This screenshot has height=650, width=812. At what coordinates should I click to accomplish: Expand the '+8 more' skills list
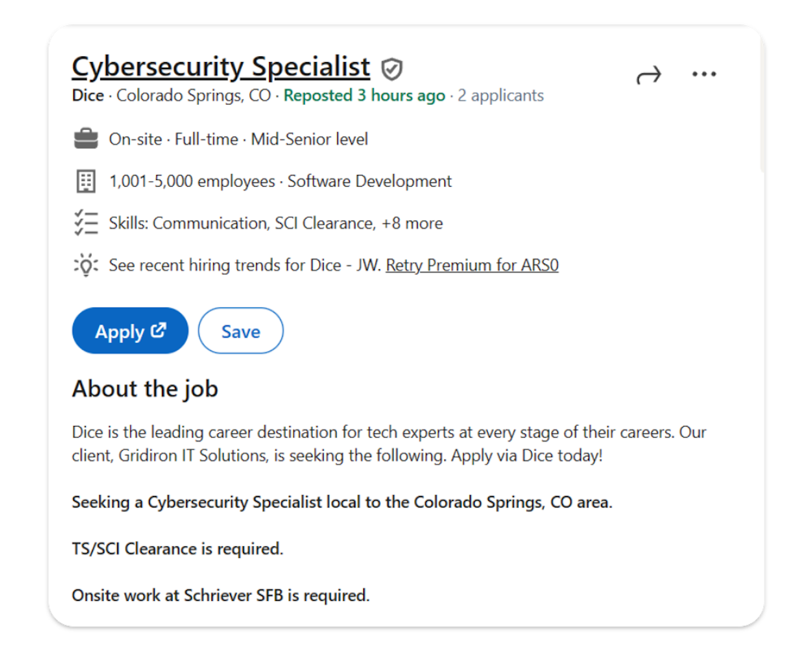(x=412, y=223)
